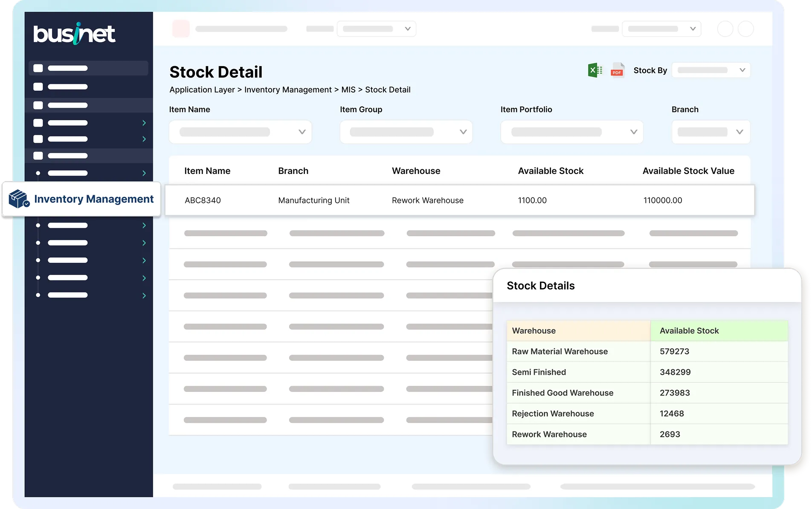Select Semi Finished row
This screenshot has width=812, height=509.
coord(647,372)
